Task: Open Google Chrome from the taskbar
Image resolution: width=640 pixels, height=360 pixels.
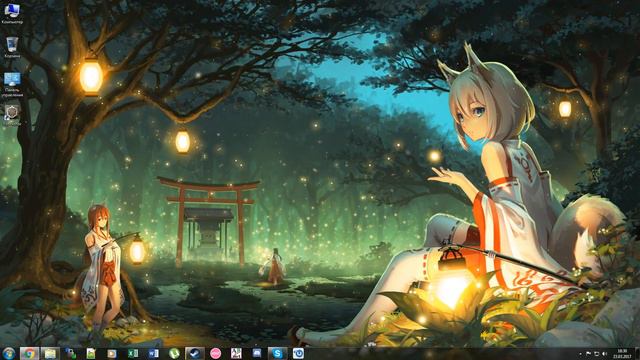Action: click(29, 353)
